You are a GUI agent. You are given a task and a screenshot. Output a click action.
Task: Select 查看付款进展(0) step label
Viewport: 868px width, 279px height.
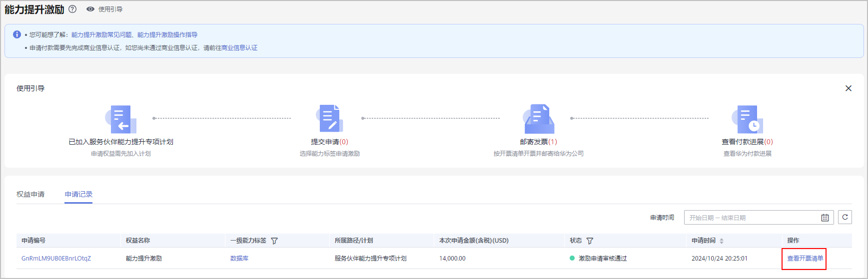click(x=747, y=142)
